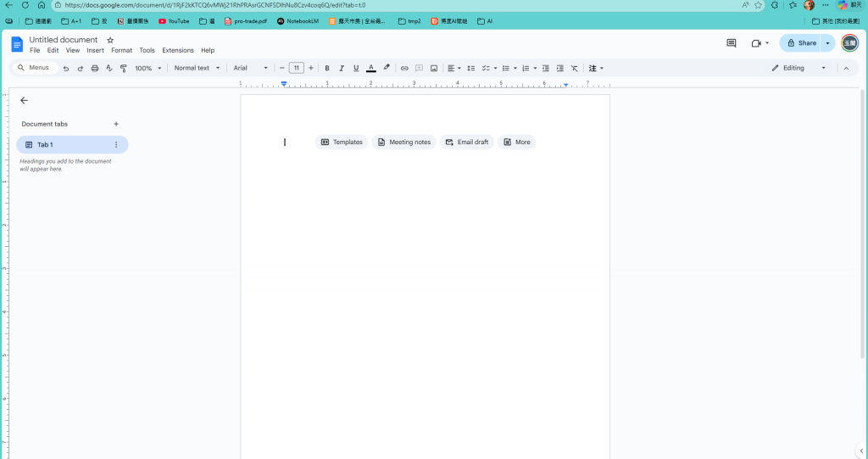Open the Tools menu

click(x=147, y=50)
